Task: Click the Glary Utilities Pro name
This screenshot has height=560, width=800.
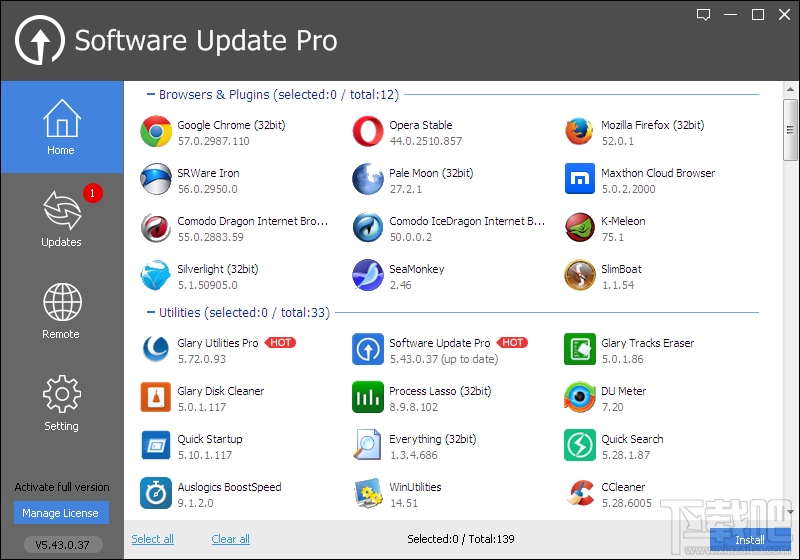Action: (x=218, y=343)
